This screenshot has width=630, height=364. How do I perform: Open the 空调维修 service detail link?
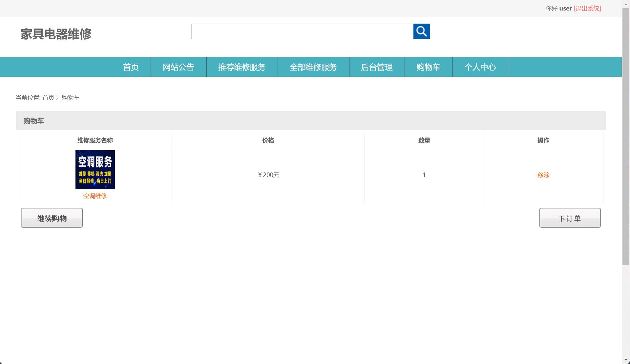click(x=95, y=196)
